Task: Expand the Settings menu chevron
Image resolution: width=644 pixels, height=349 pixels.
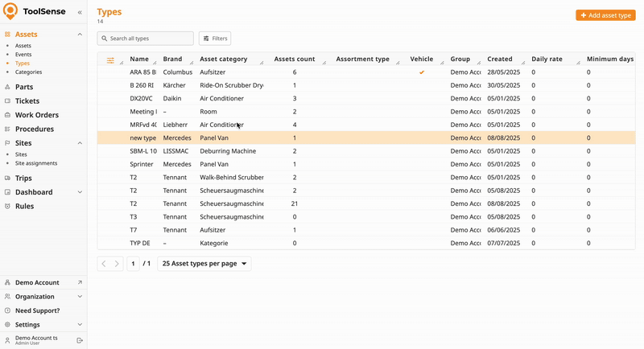Action: [x=80, y=325]
